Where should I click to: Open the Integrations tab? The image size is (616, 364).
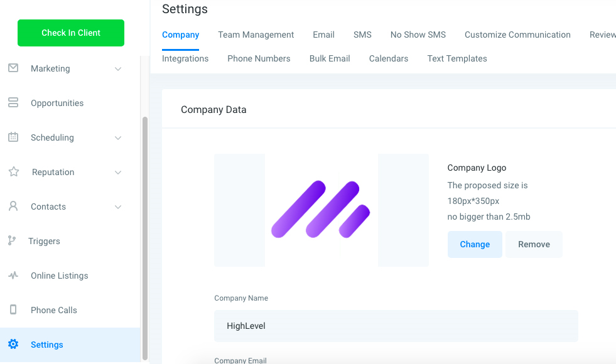tap(185, 58)
